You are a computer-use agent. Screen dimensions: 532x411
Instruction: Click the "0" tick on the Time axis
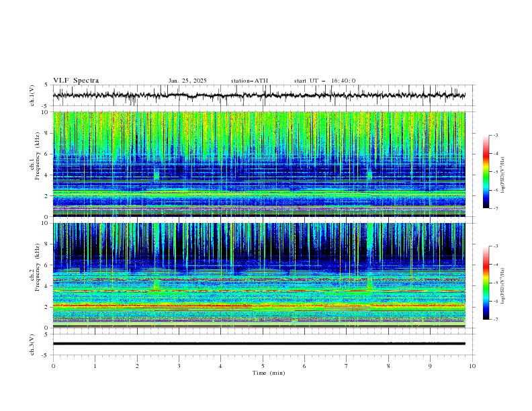tap(53, 366)
